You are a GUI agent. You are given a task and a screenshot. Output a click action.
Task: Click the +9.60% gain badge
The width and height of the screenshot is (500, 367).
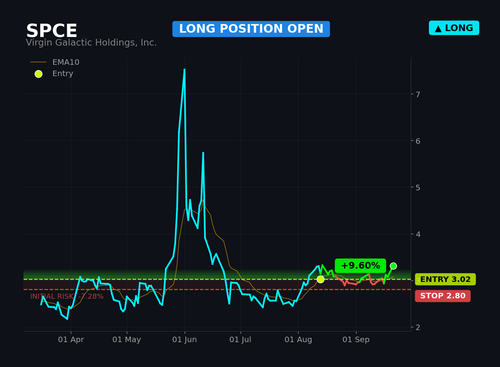point(360,266)
